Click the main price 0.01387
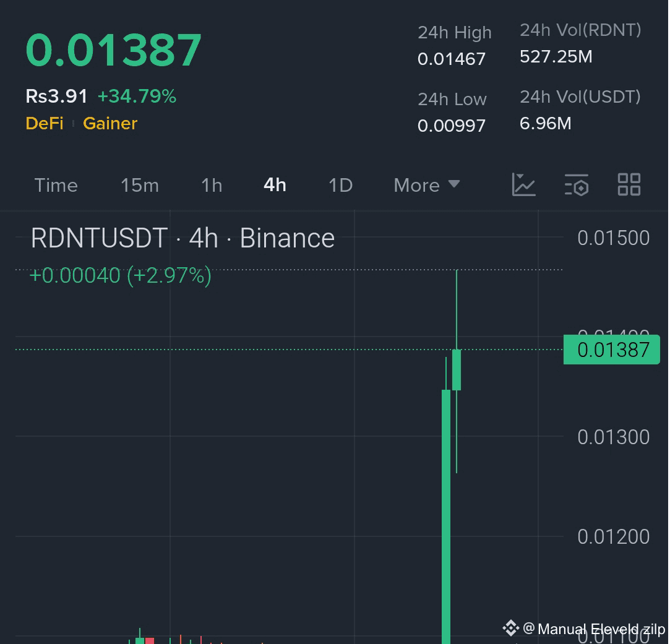 pyautogui.click(x=114, y=51)
